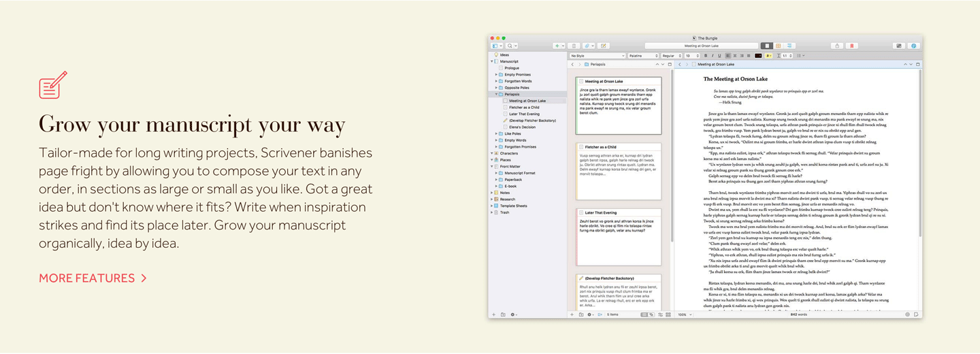Click the text color swatch
Viewport: 980px width, 354px height.
pos(758,56)
